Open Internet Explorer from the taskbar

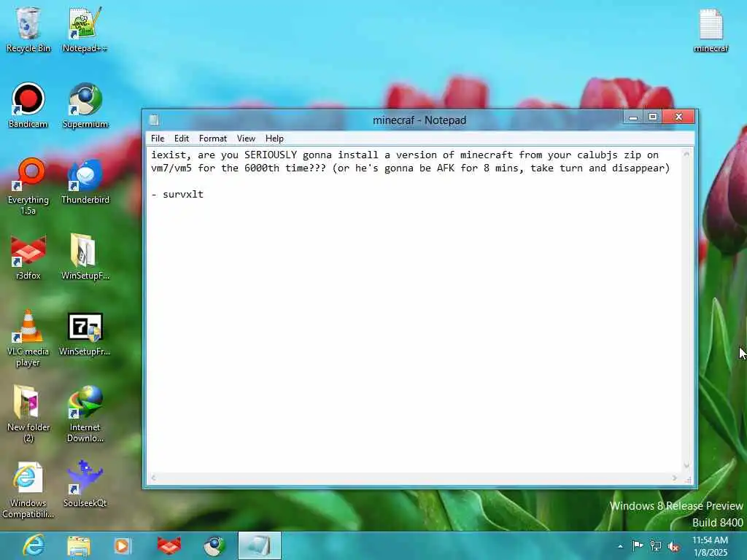34,545
